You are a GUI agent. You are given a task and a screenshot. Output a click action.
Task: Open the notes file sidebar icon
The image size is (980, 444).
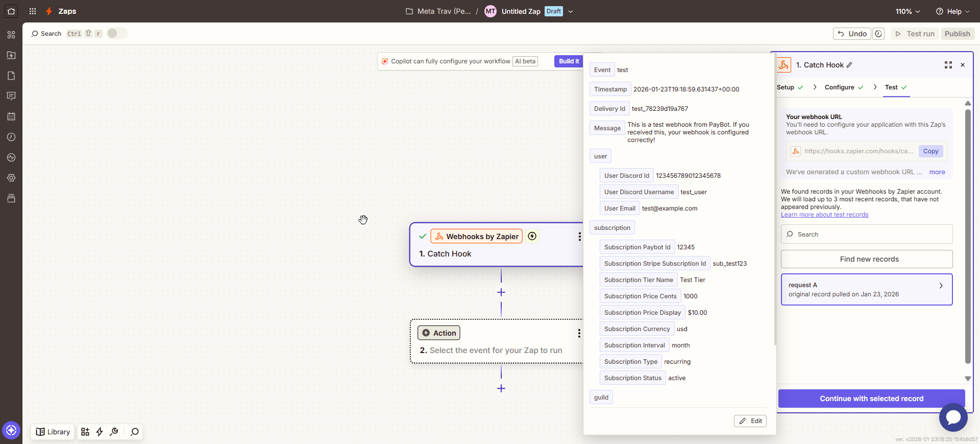pos(11,76)
